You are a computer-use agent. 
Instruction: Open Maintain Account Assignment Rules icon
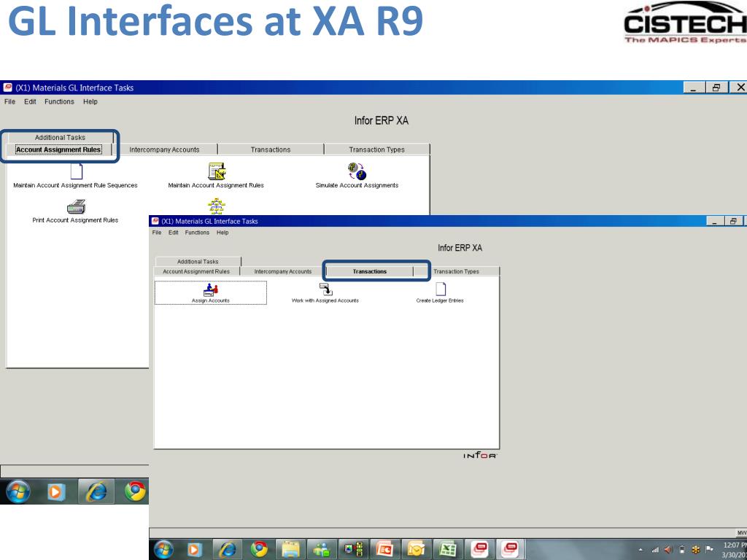(x=217, y=171)
